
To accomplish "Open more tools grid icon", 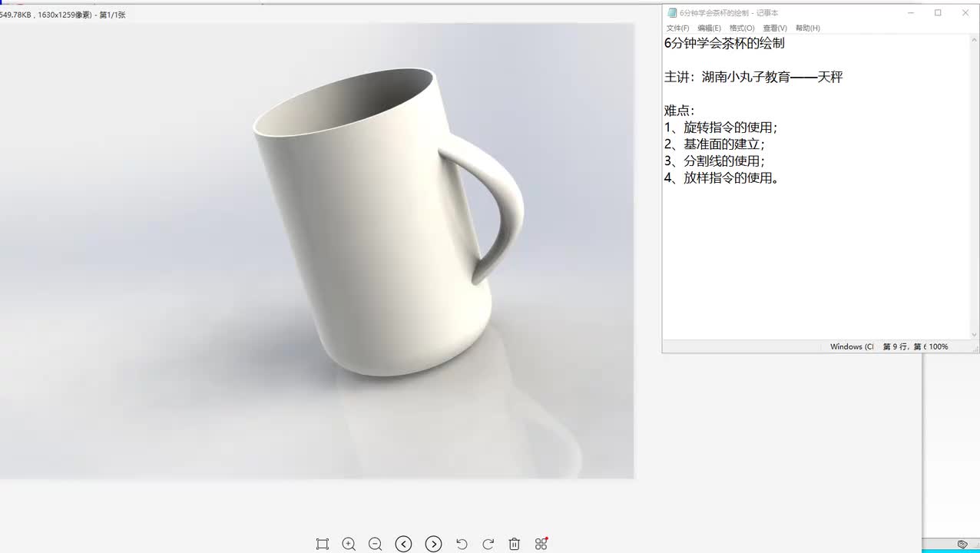I will tap(541, 544).
